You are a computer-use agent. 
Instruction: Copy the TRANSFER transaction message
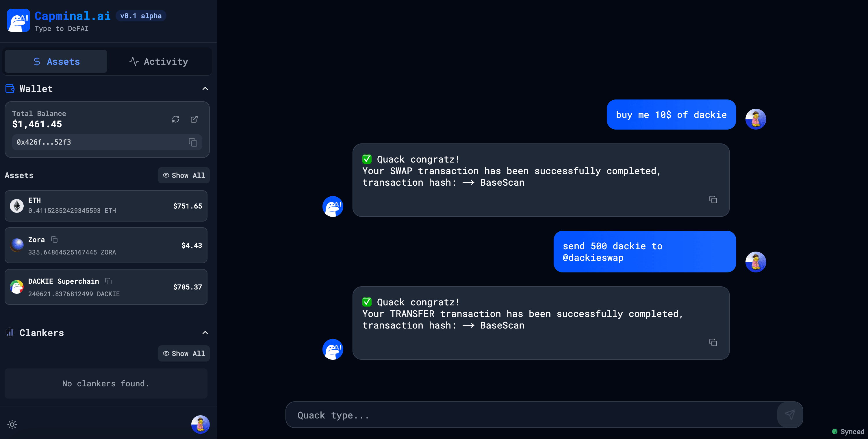tap(713, 343)
